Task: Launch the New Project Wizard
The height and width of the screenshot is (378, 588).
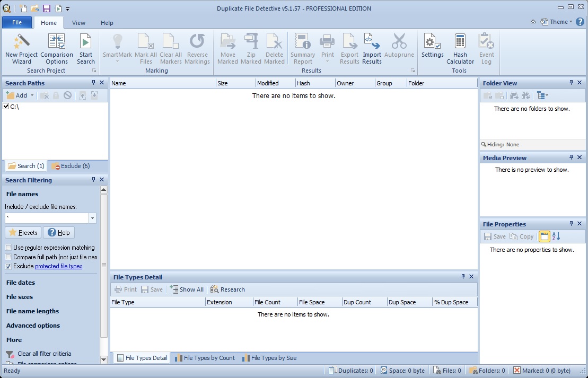Action: pyautogui.click(x=21, y=49)
